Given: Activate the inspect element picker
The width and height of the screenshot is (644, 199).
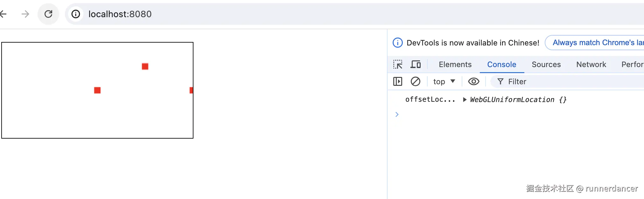Looking at the screenshot, I should [x=398, y=65].
